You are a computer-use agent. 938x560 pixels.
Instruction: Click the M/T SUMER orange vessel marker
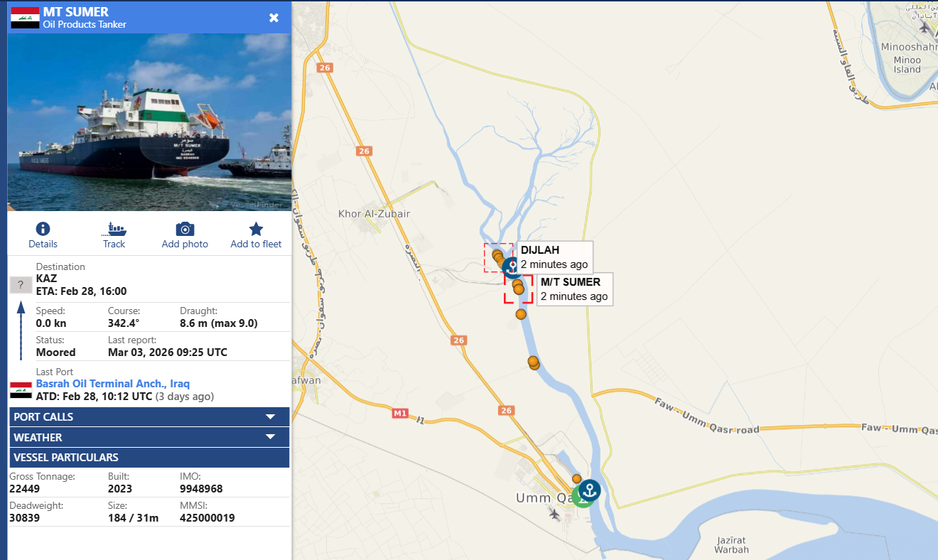pos(518,287)
